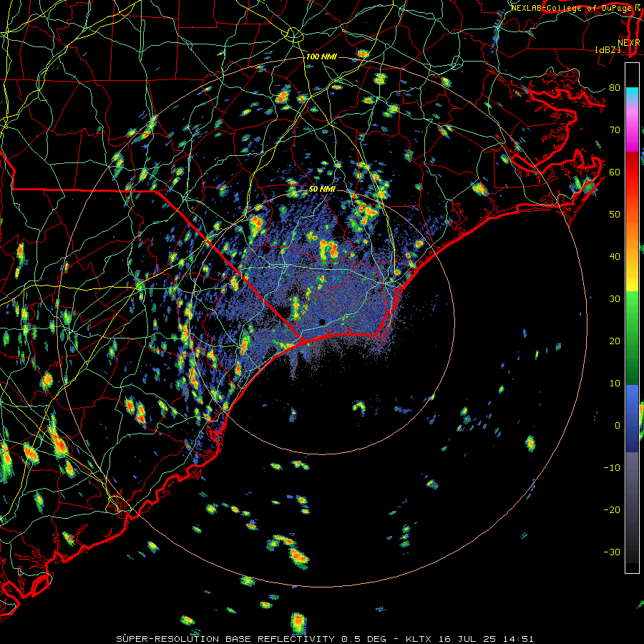Select the -30 value on the dBZ scale

point(612,552)
